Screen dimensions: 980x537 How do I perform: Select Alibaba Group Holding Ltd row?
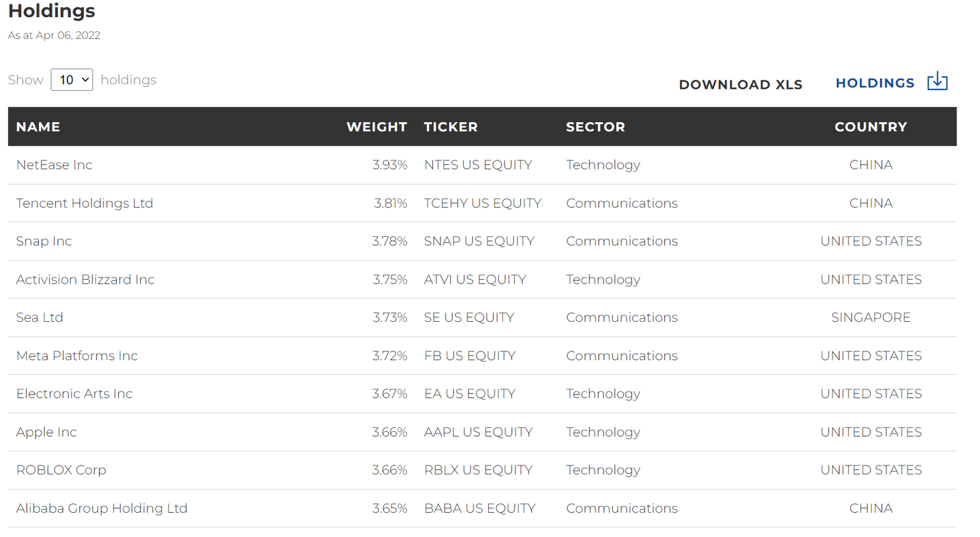coord(101,508)
